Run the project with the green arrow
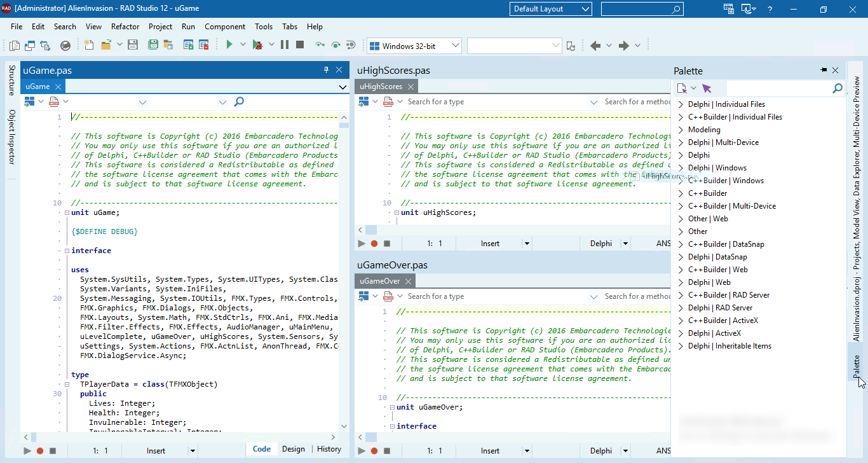868x463 pixels. point(229,45)
